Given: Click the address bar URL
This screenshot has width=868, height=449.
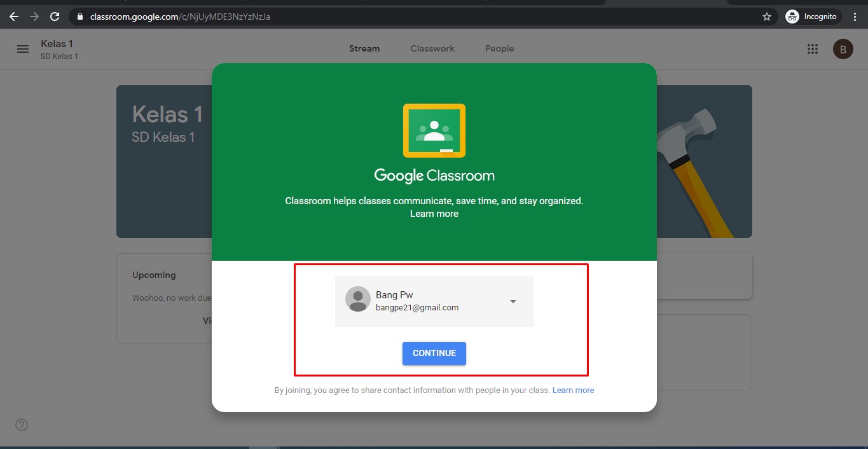Looking at the screenshot, I should (x=180, y=17).
